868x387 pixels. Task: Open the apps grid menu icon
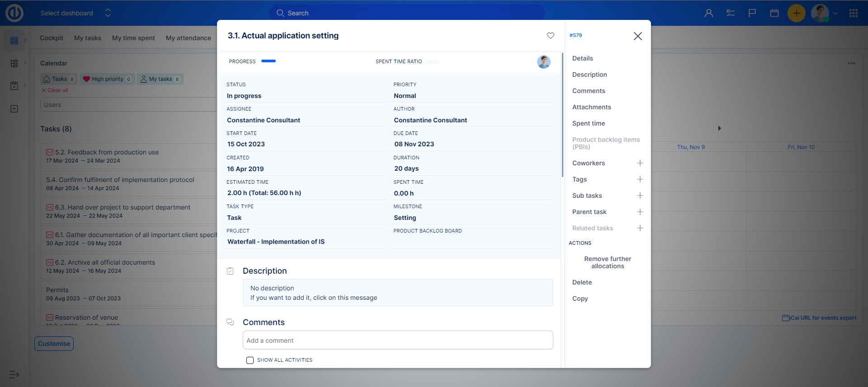pos(853,13)
